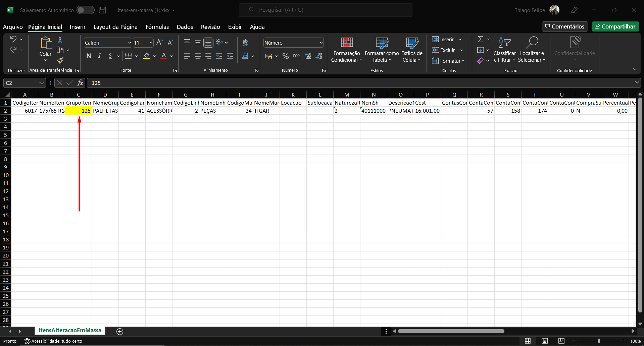The width and height of the screenshot is (644, 346).
Task: Open the Name Box C2 dropdown
Action: (41, 83)
